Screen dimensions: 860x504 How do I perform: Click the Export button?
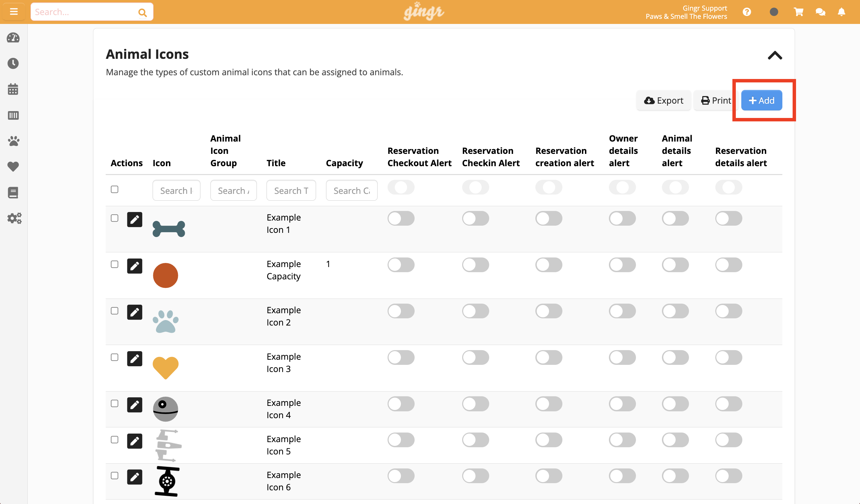click(663, 100)
